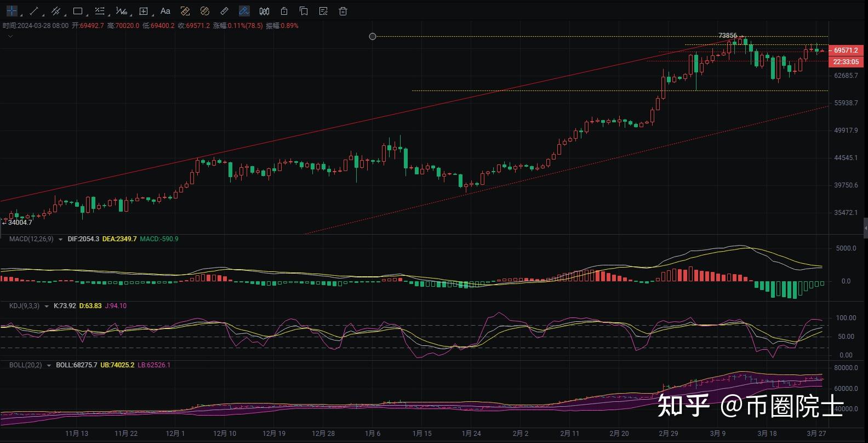Viewport: 868px width, 443px height.
Task: Click the open price 69492.7 readout
Action: pos(88,26)
